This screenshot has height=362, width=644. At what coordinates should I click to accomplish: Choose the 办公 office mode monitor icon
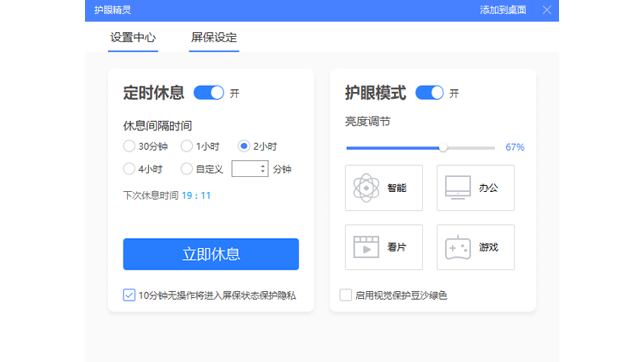[x=458, y=188]
